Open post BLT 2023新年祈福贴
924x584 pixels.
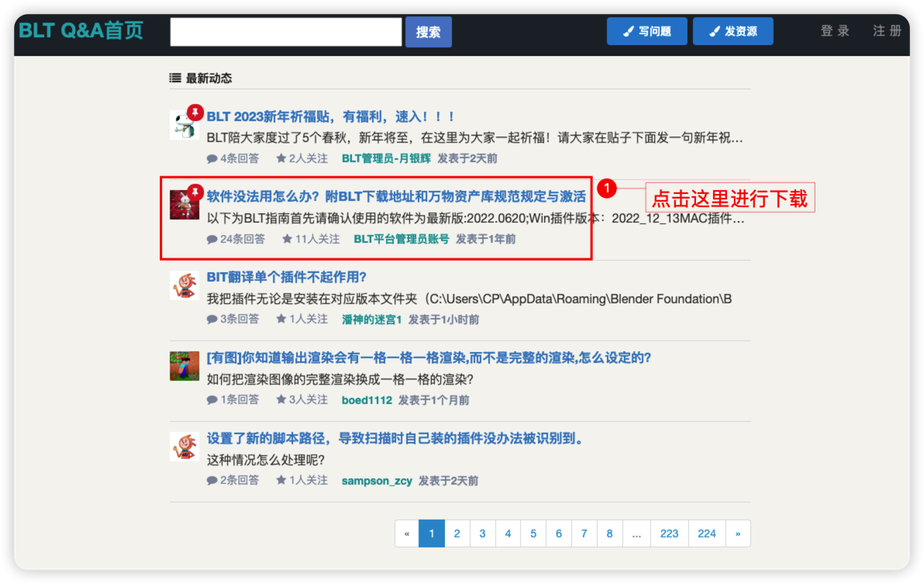[330, 116]
